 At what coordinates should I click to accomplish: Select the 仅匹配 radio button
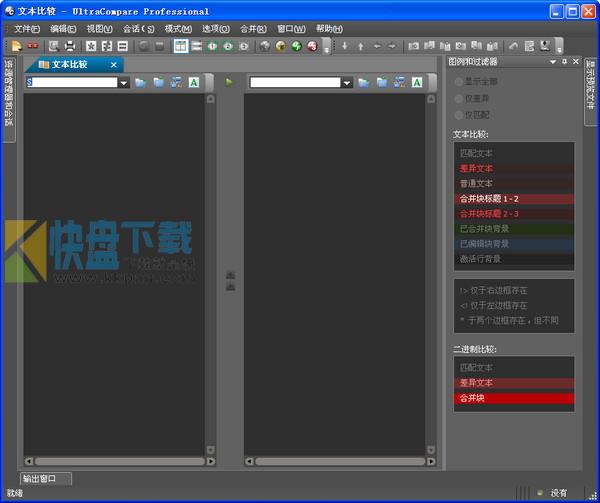(x=458, y=115)
